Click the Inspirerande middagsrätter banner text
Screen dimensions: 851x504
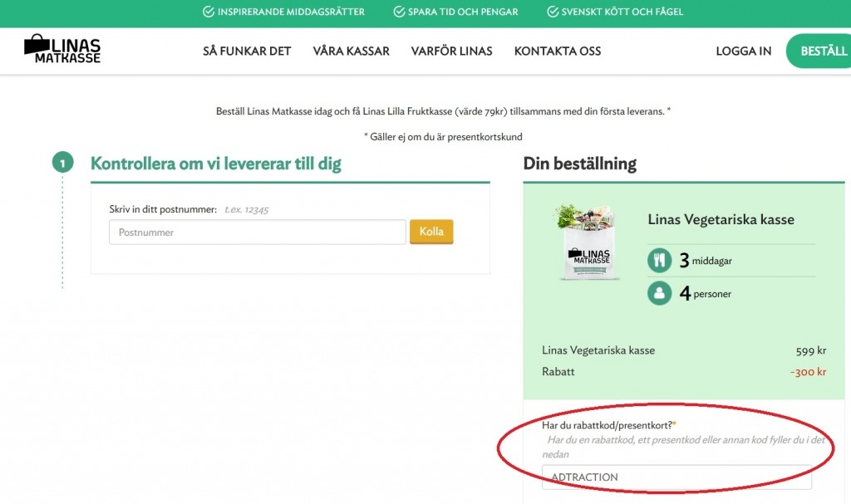(x=291, y=12)
